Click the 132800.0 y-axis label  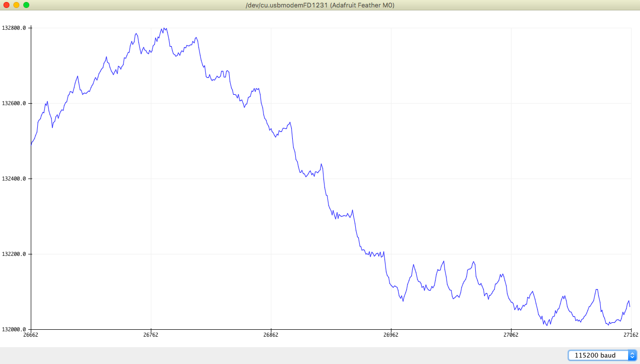pyautogui.click(x=14, y=28)
